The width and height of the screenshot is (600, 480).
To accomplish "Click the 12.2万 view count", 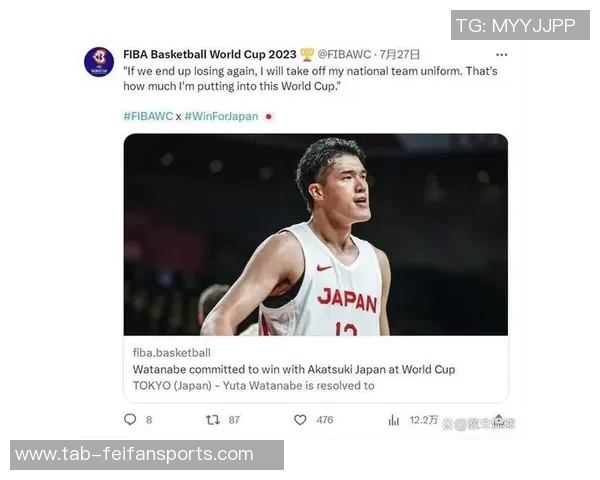I will click(424, 420).
